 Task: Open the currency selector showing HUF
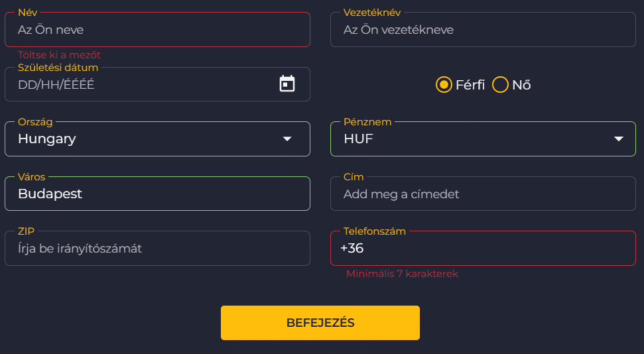pyautogui.click(x=464, y=139)
